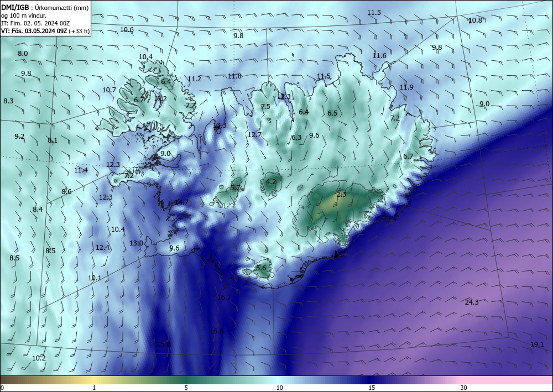Click the 6.5 map value
This screenshot has height=392, width=553.
[332, 113]
